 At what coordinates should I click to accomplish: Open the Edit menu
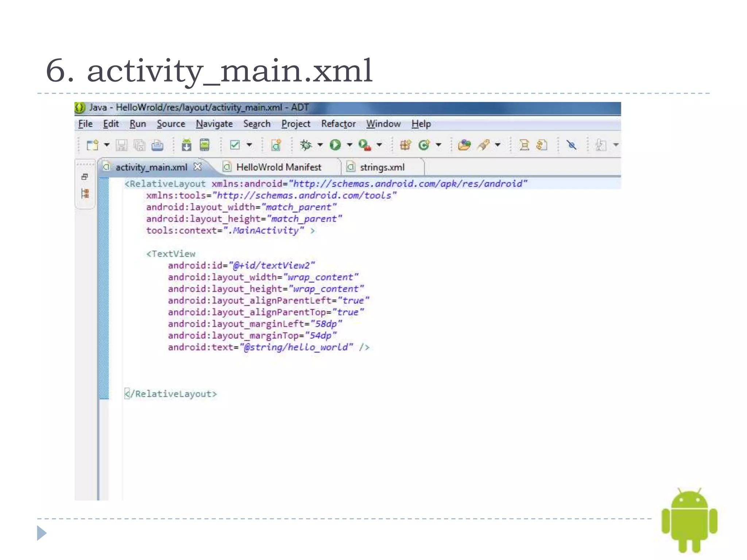(111, 124)
